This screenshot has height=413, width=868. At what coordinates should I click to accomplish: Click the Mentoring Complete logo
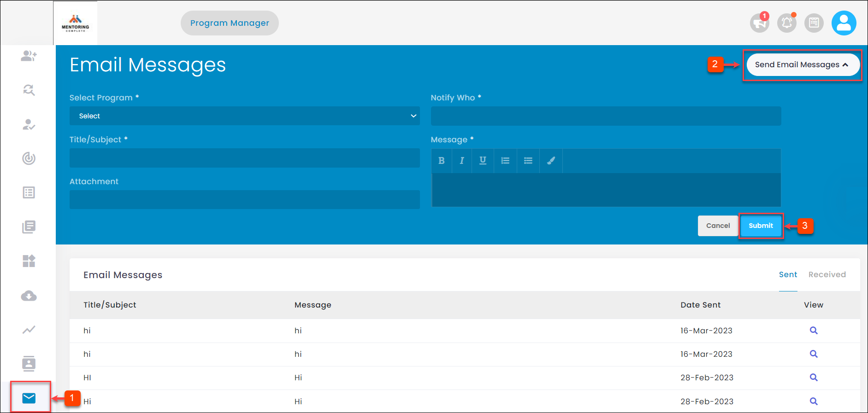pyautogui.click(x=75, y=23)
